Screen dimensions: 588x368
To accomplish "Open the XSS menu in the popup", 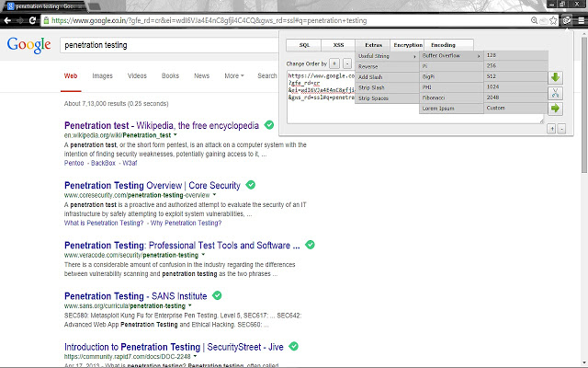I will tap(338, 45).
